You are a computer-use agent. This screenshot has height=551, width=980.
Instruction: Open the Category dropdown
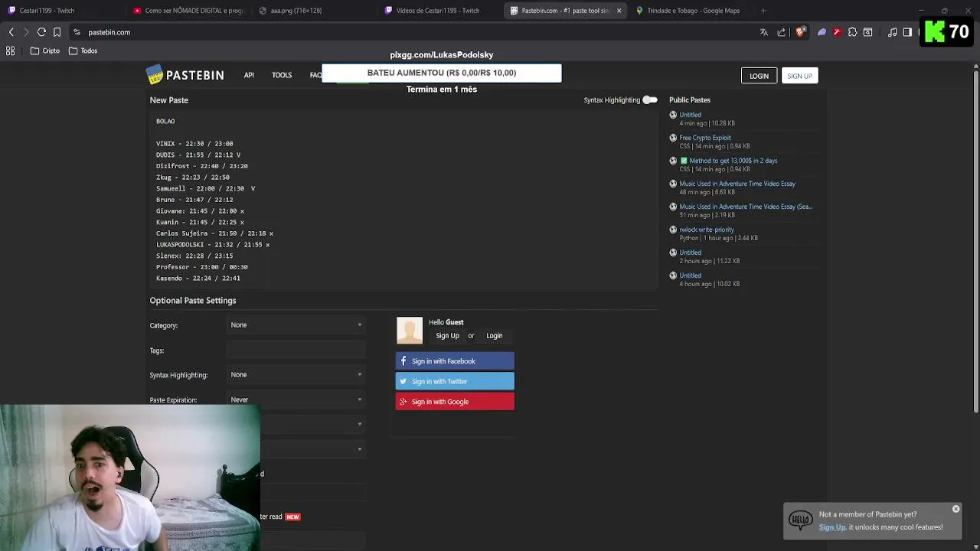tap(296, 325)
